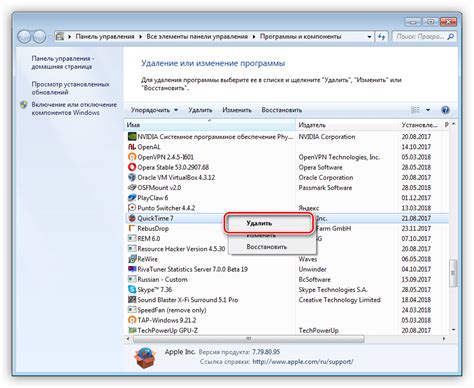The height and width of the screenshot is (388, 474).
Task: Open help with the blue question mark icon
Action: tap(445, 110)
